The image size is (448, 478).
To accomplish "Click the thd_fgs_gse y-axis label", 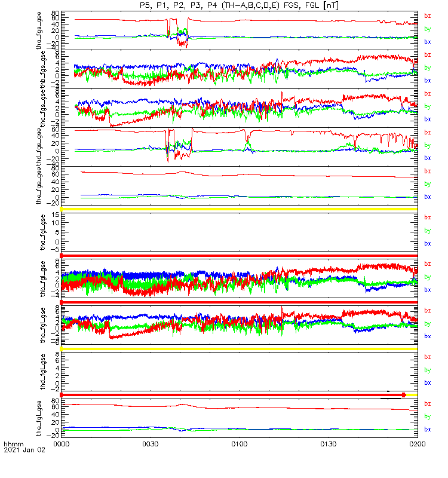I will (39, 147).
